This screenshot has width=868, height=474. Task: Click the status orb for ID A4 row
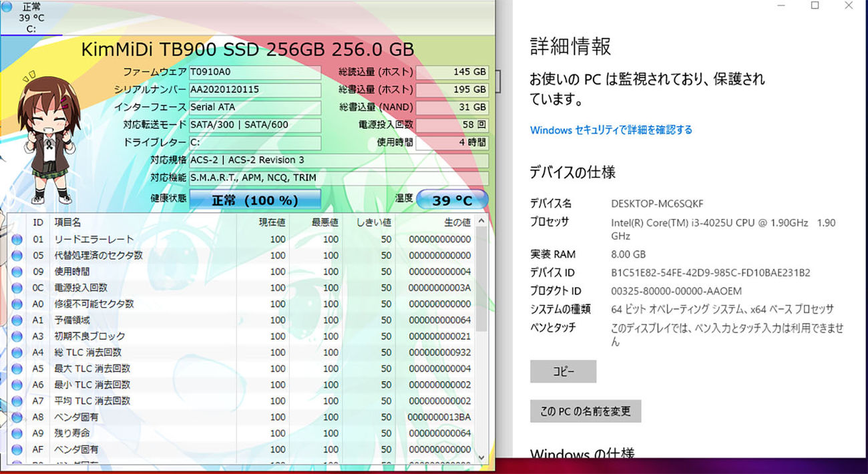(17, 352)
